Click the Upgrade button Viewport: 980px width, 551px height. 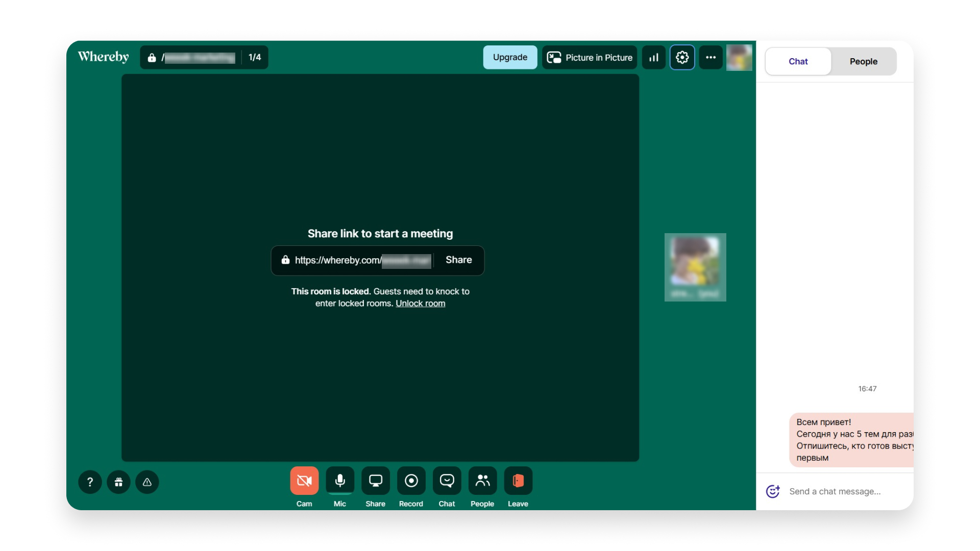click(510, 57)
